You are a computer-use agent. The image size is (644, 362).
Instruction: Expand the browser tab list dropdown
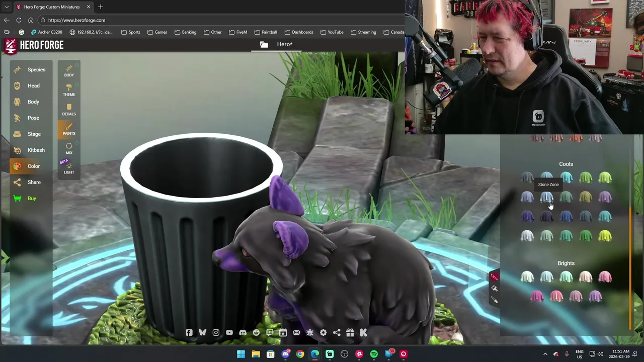6,7
